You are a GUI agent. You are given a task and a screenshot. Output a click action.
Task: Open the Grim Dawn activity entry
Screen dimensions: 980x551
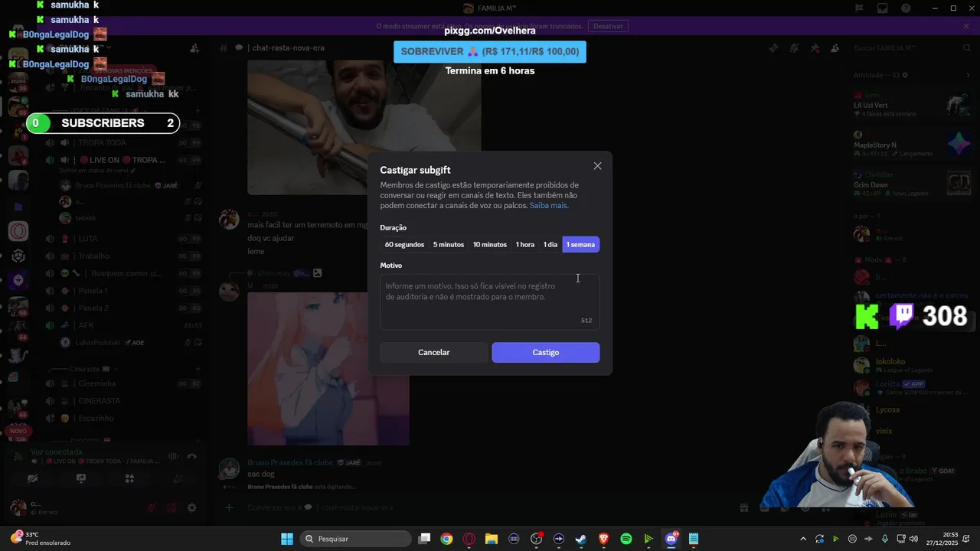[913, 184]
